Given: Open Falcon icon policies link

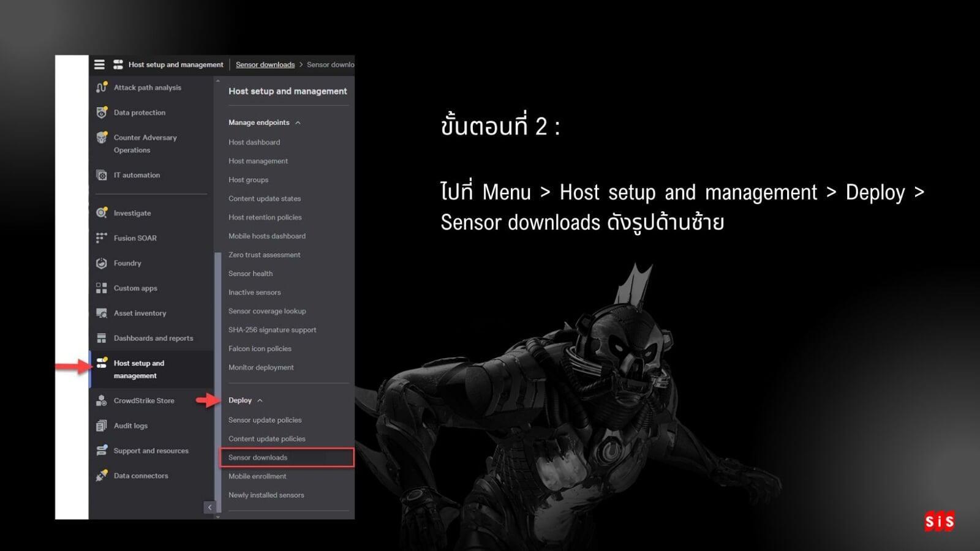Looking at the screenshot, I should 260,349.
